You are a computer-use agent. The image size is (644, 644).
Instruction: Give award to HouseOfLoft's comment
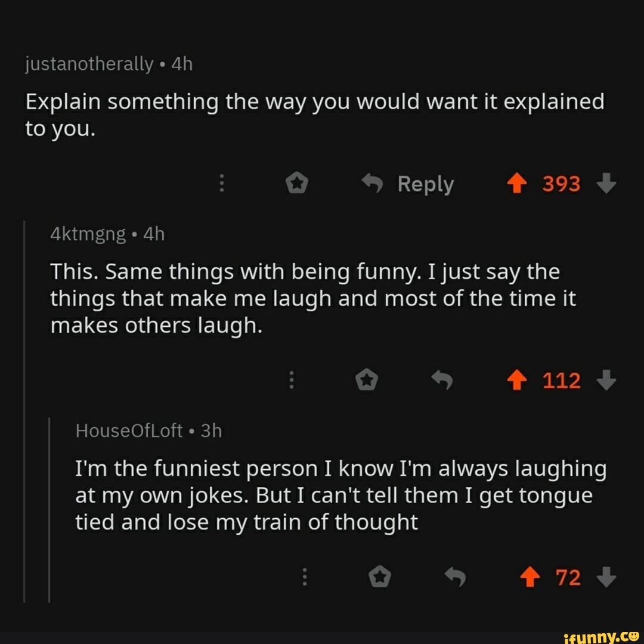[380, 577]
